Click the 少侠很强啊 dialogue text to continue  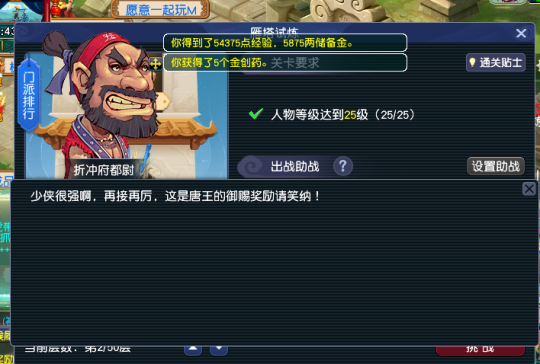pos(176,196)
